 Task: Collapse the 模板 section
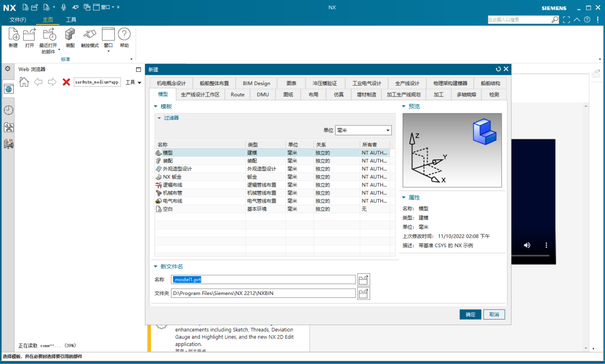pyautogui.click(x=156, y=107)
